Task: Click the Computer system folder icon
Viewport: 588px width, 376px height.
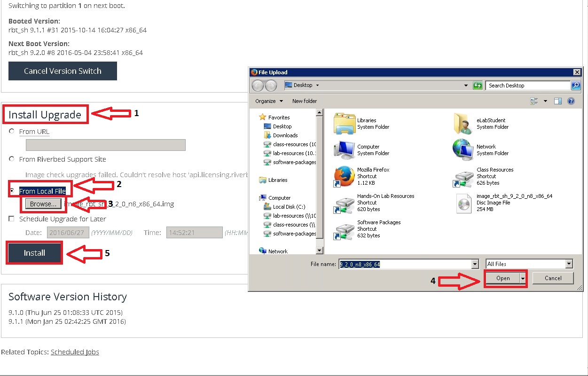Action: tap(344, 150)
